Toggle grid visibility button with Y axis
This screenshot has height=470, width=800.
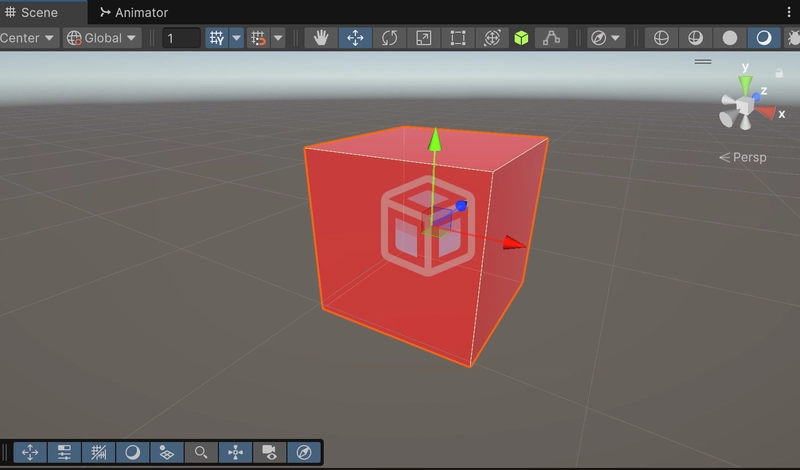[217, 38]
